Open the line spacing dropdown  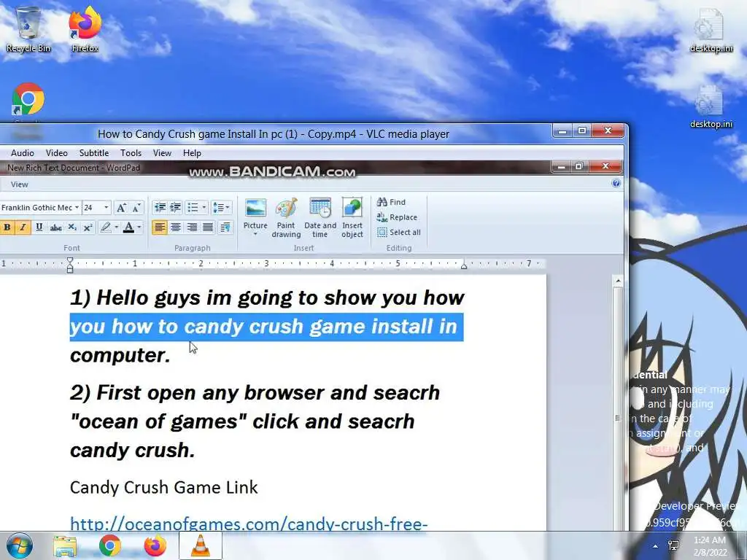point(222,208)
